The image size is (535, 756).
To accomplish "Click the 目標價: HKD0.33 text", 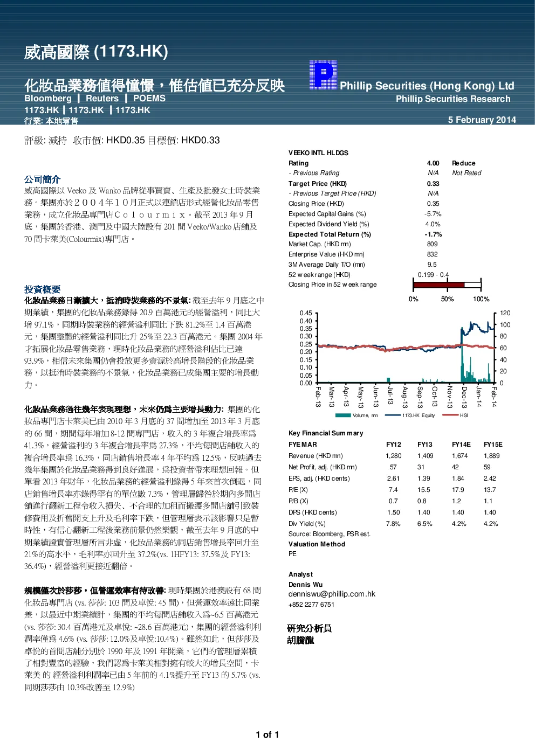I will 183,141.
